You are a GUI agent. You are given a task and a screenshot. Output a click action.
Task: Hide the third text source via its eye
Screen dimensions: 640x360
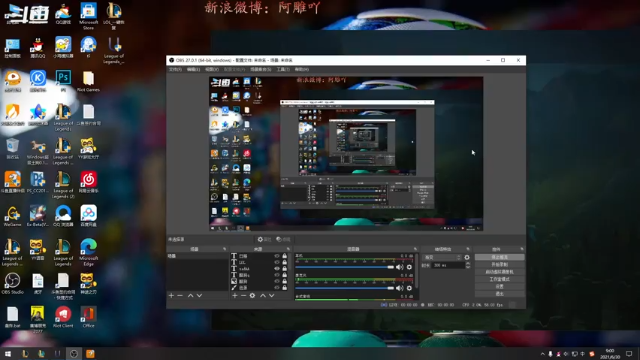277,269
